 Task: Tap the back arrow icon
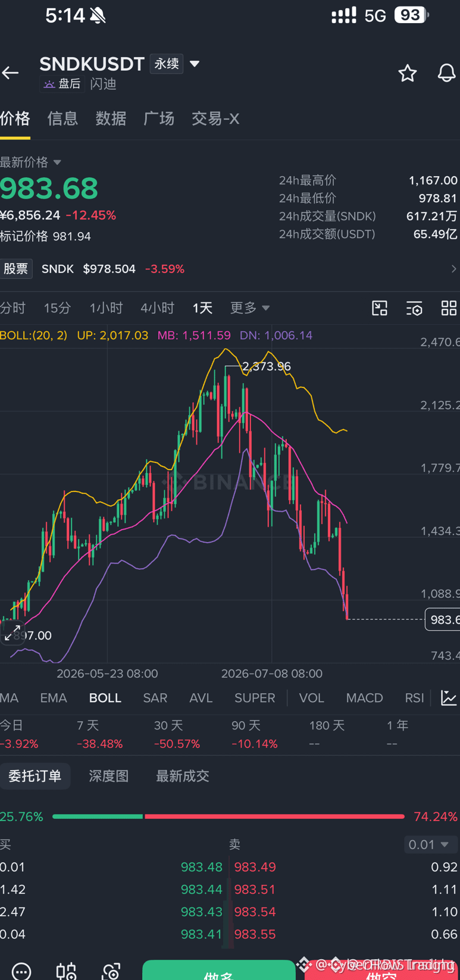(10, 73)
